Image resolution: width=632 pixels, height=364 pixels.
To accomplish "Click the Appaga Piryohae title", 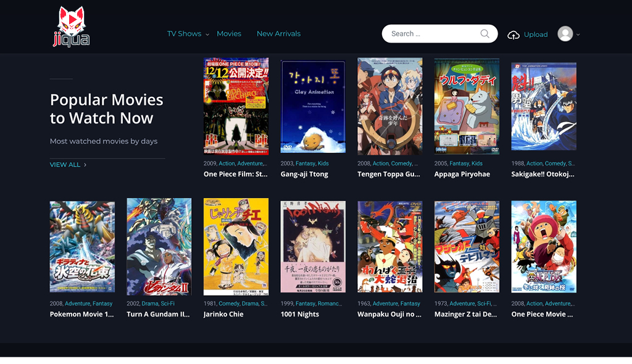I will (x=462, y=174).
